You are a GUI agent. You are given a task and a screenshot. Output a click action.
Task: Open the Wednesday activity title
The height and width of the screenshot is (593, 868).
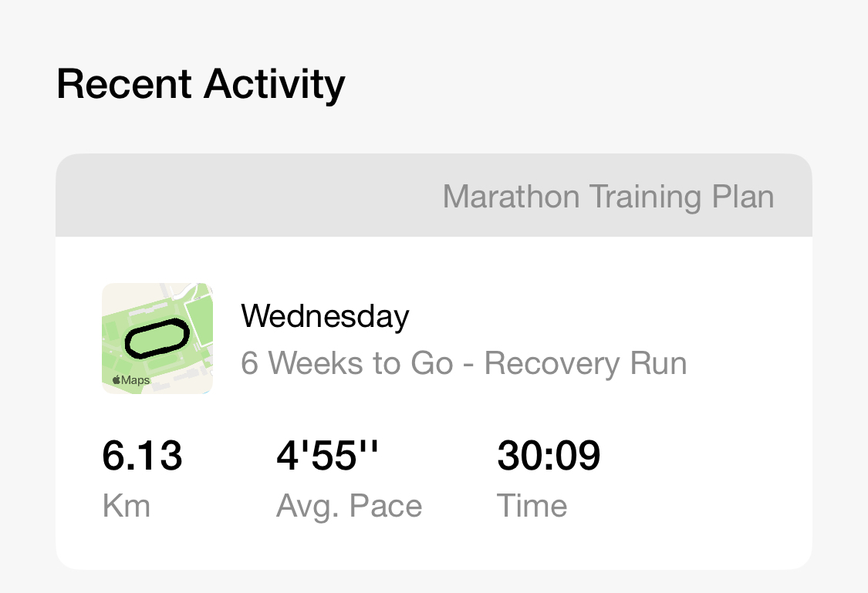(325, 316)
